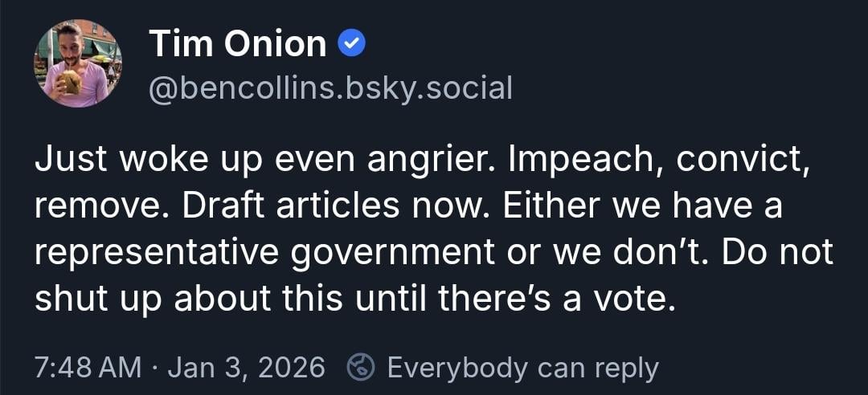Click "Do not" ending the third line
The width and height of the screenshot is (868, 395).
click(777, 254)
